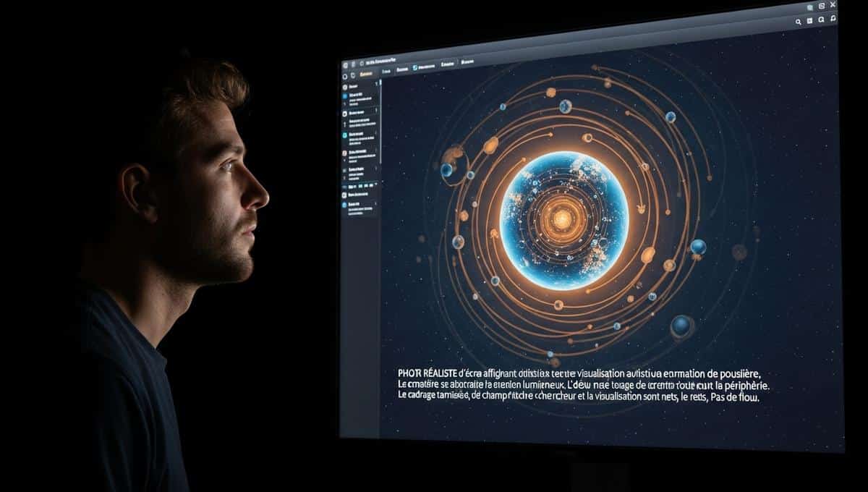Click the circle icon at far left of tab row
Screen dimensions: 868x492
(x=344, y=75)
